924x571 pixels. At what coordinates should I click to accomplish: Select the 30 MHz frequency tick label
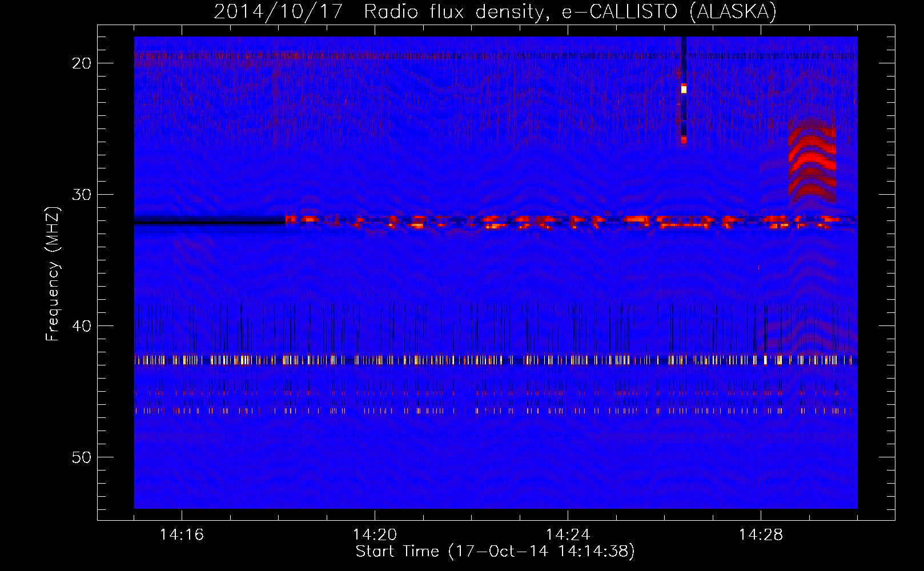coord(82,194)
